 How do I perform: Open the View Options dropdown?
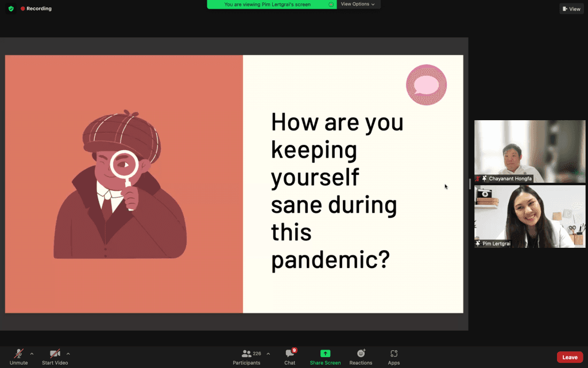tap(358, 4)
